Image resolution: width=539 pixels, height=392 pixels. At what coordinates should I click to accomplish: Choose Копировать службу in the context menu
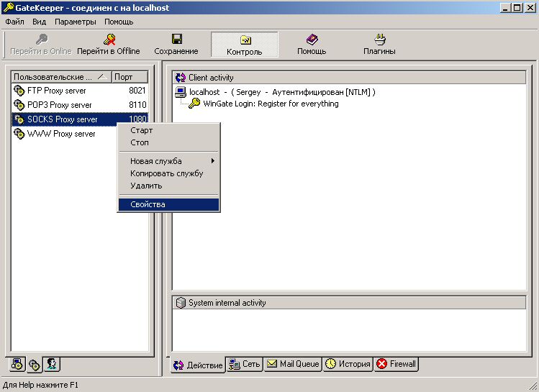(168, 173)
